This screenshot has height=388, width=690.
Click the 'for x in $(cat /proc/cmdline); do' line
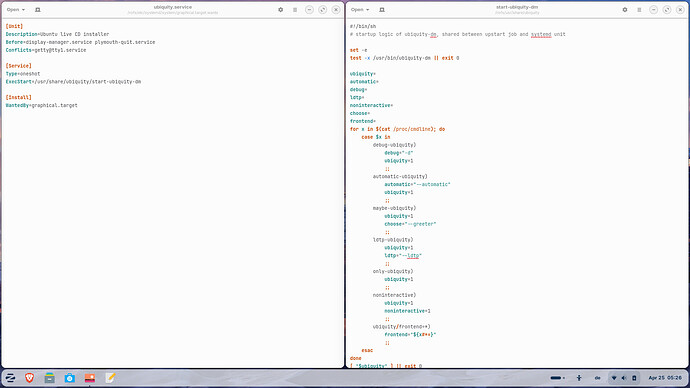pyautogui.click(x=397, y=129)
